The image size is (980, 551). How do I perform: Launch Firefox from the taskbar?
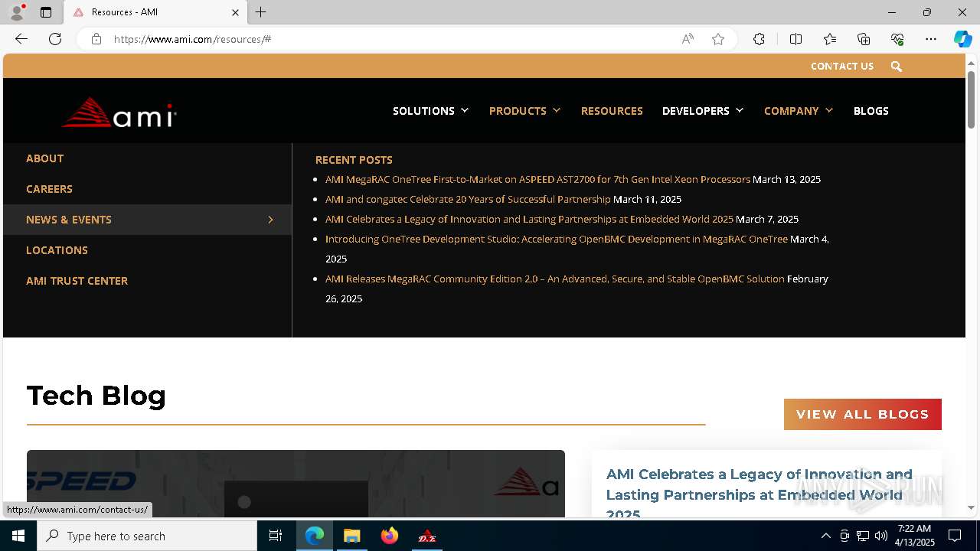(x=390, y=536)
